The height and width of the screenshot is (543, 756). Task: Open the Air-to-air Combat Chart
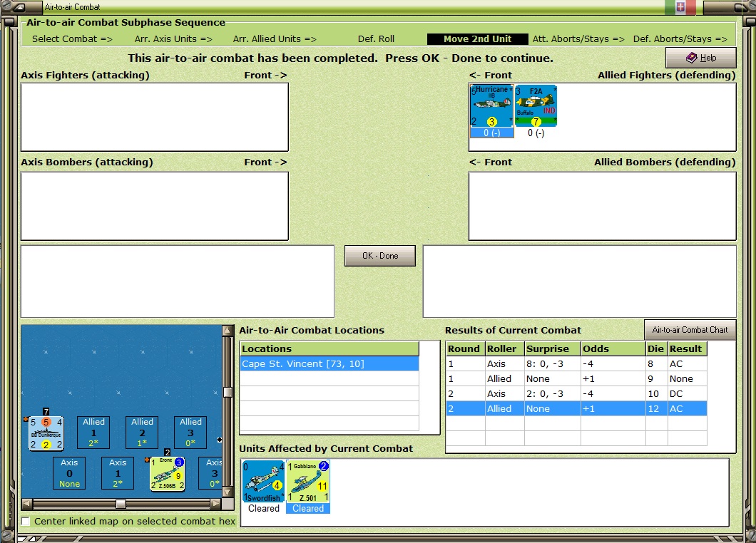pyautogui.click(x=690, y=330)
